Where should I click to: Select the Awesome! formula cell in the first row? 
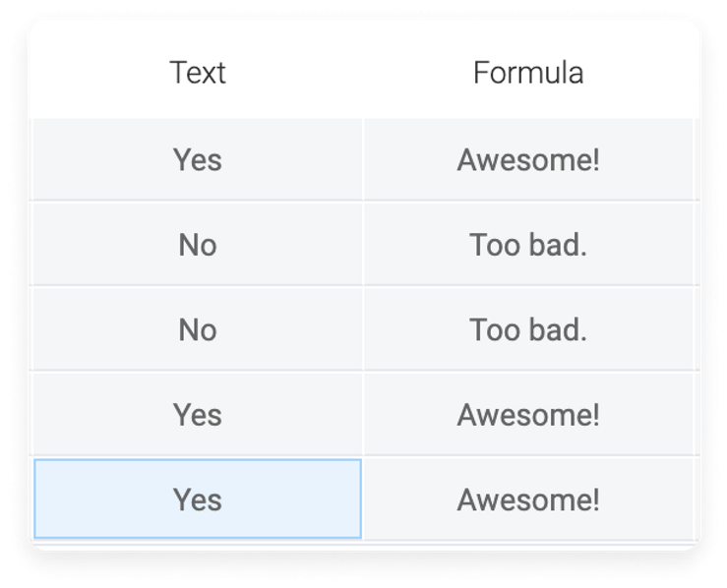click(528, 159)
